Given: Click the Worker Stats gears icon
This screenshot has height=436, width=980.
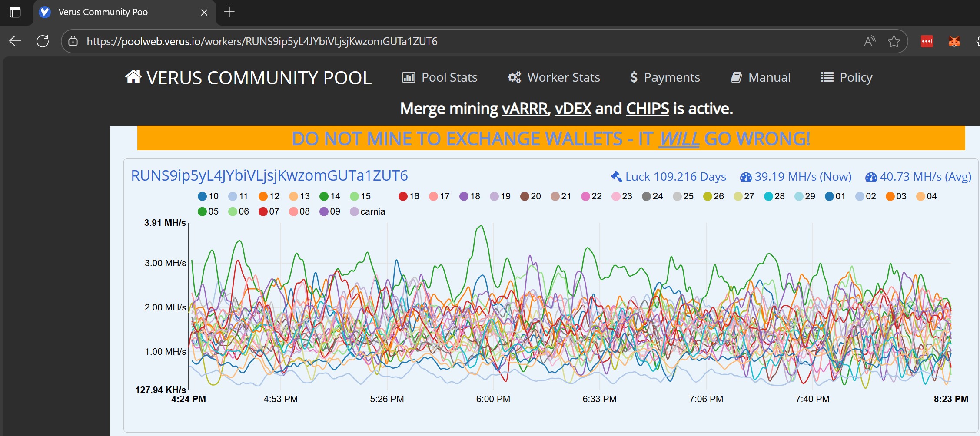Looking at the screenshot, I should [515, 77].
